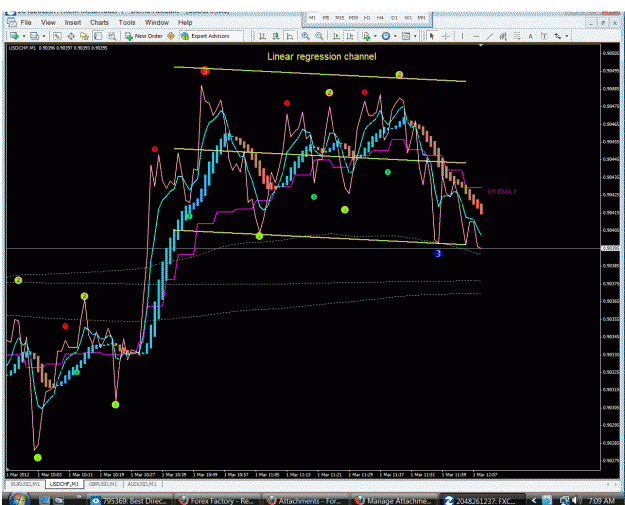Click the Periods clock icon

386,36
